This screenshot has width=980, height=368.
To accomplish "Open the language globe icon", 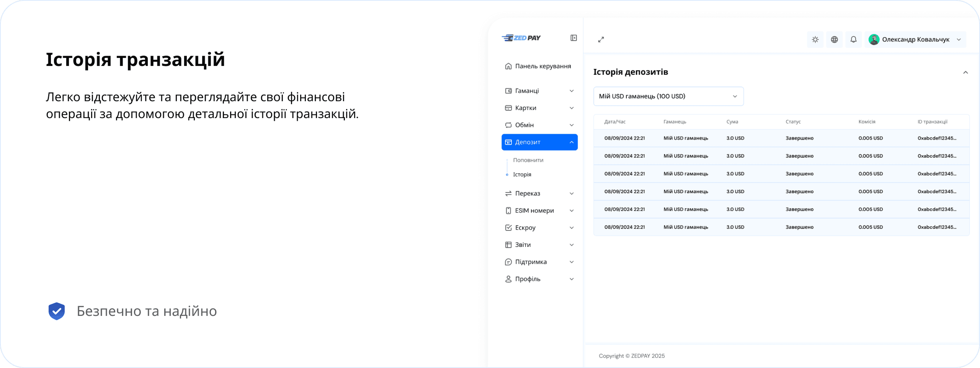I will 834,39.
